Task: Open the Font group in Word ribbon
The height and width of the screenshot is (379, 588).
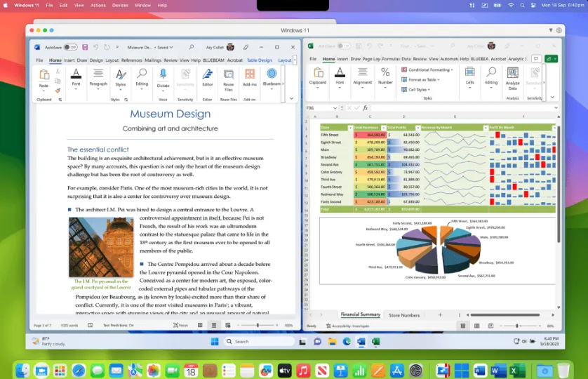Action: click(76, 79)
